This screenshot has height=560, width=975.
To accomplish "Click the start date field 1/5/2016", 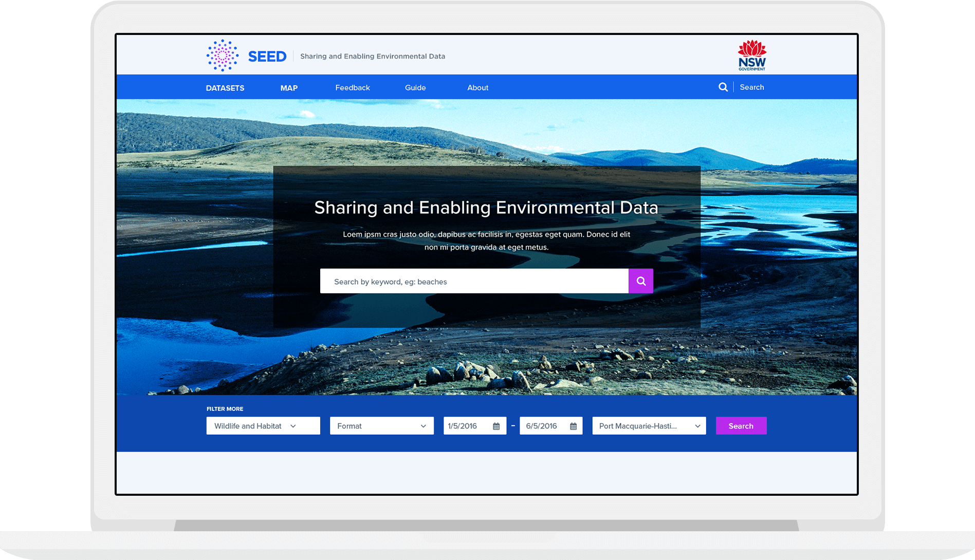I will coord(465,426).
